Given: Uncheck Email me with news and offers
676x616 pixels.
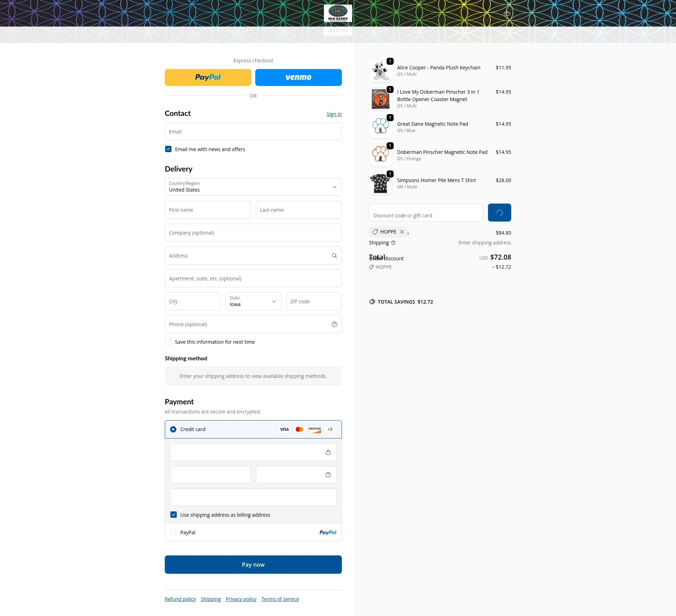Looking at the screenshot, I should pyautogui.click(x=168, y=149).
